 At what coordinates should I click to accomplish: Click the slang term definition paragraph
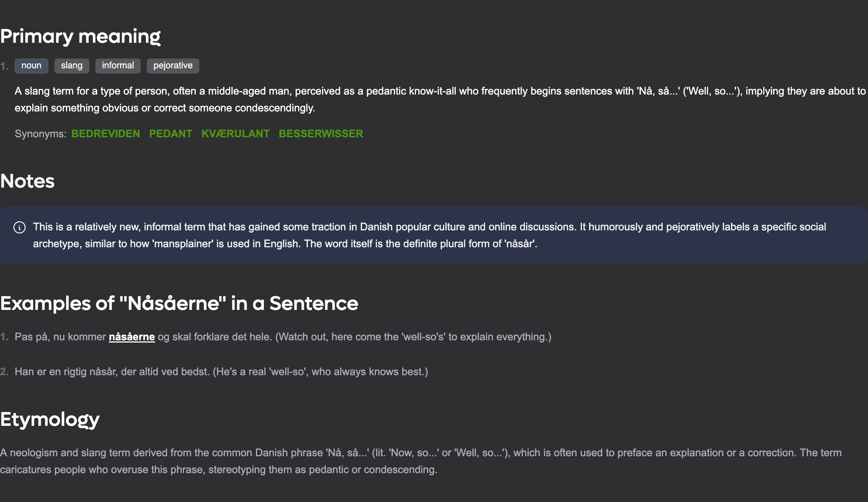[x=439, y=99]
